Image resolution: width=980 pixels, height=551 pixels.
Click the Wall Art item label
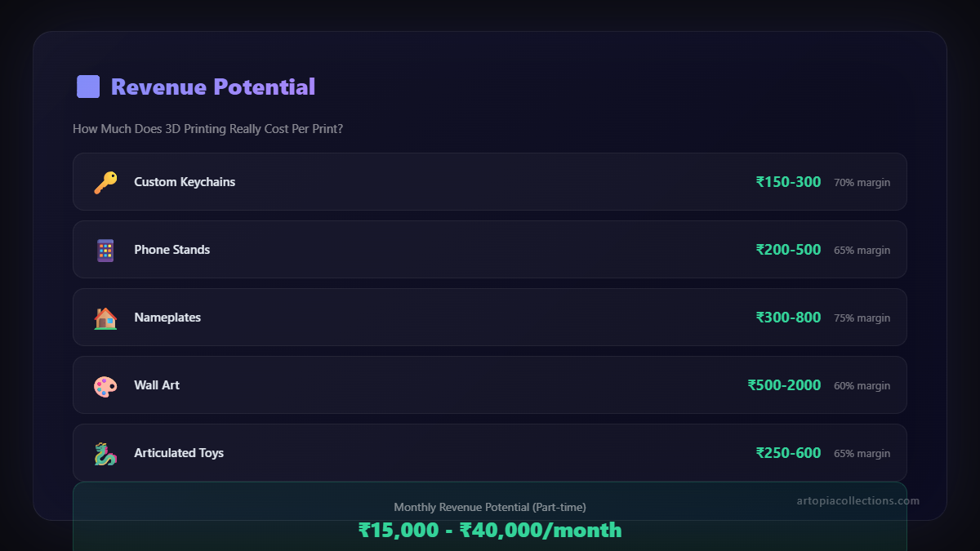[157, 385]
